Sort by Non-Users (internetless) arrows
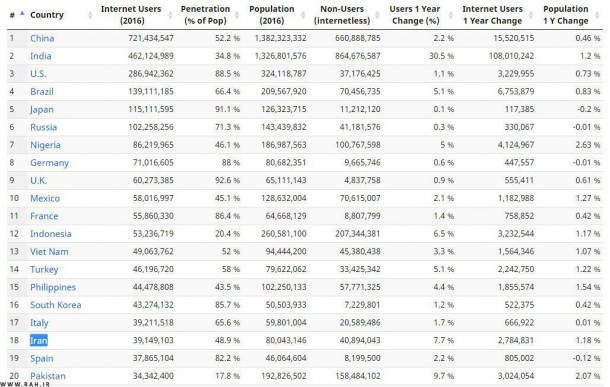Screen dimensions: 610x387 click(377, 15)
